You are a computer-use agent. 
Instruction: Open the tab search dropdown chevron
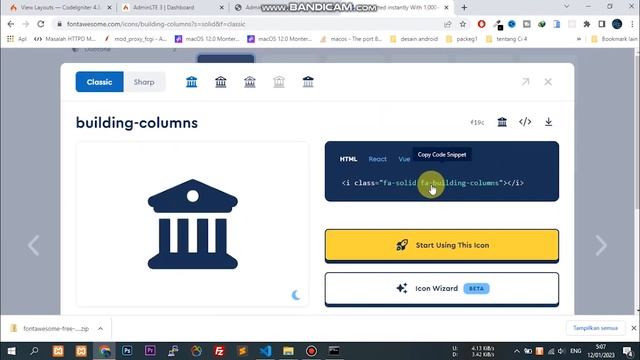pos(566,7)
